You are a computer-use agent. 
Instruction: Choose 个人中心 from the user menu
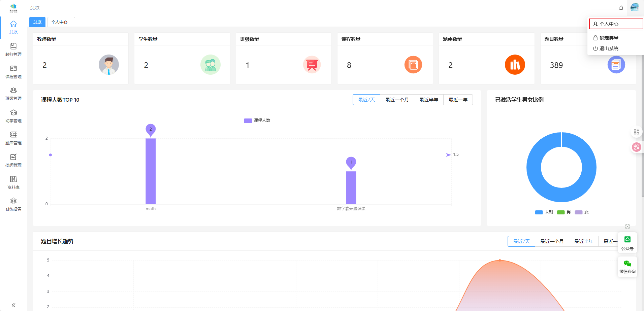point(609,24)
